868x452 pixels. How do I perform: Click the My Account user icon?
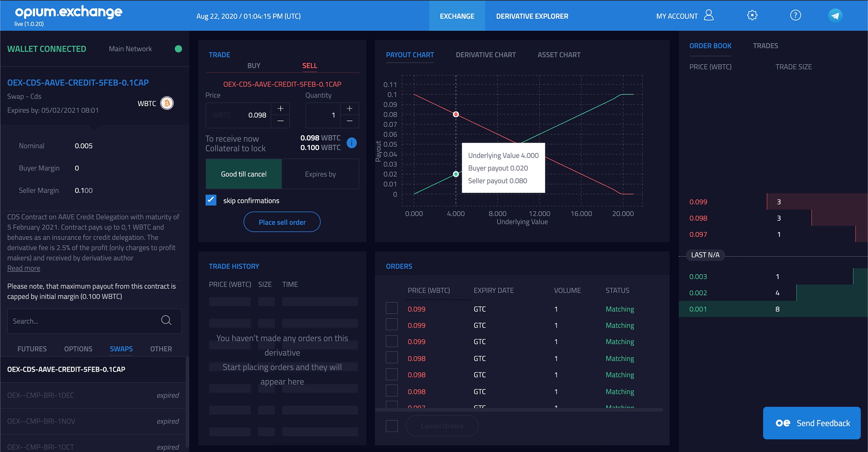coord(709,15)
